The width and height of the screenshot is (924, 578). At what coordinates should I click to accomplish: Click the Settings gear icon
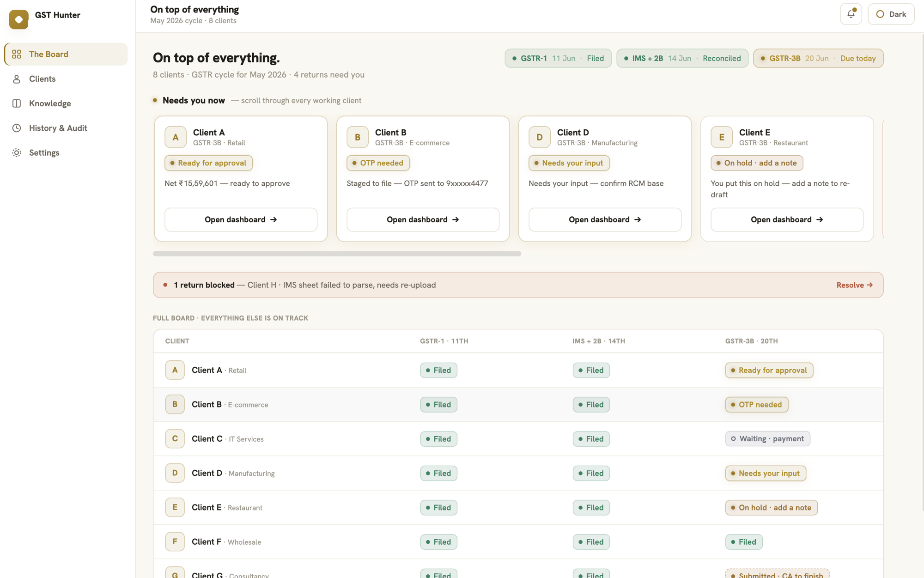pos(17,152)
